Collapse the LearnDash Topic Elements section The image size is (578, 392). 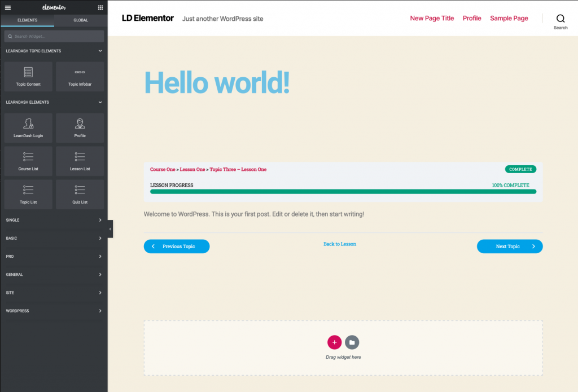[x=100, y=51]
